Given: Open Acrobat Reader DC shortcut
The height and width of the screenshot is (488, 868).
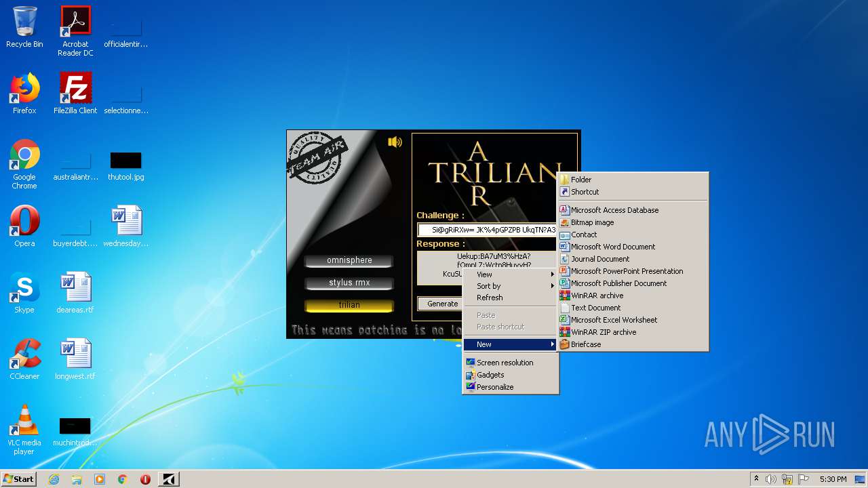Looking at the screenshot, I should (x=75, y=31).
